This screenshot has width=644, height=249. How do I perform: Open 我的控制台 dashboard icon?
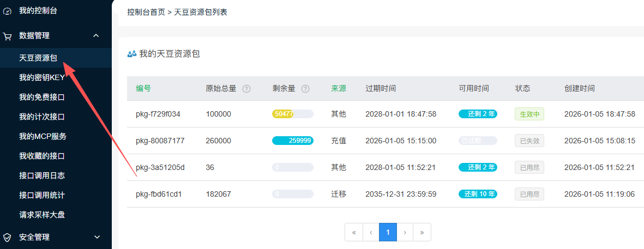click(x=8, y=11)
